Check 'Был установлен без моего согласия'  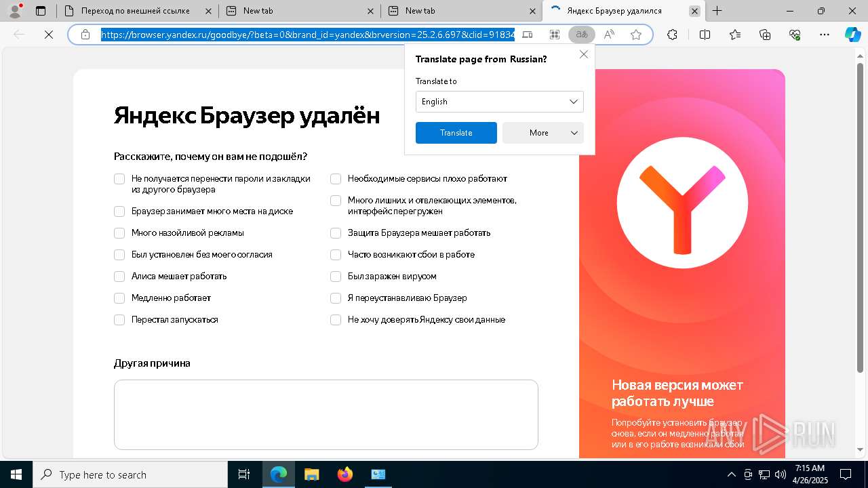coord(119,255)
